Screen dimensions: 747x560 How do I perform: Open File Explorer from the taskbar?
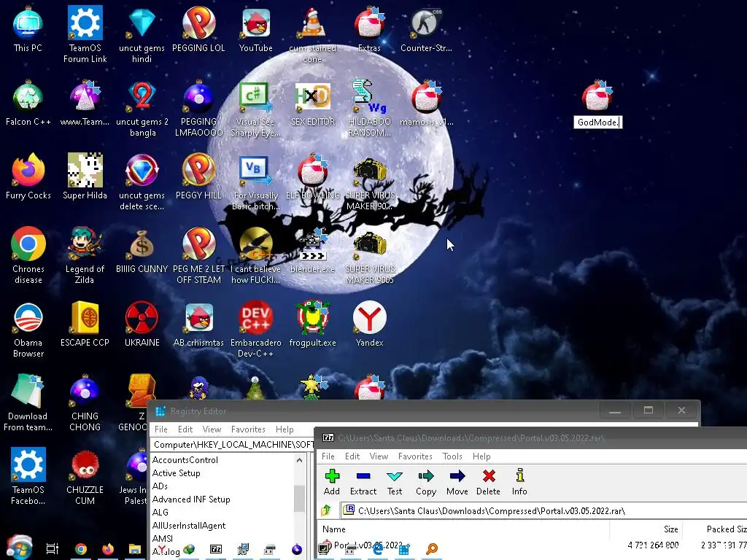135,549
